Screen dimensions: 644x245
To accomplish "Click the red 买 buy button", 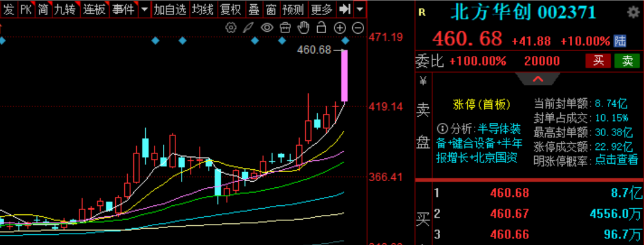I will pos(598,61).
